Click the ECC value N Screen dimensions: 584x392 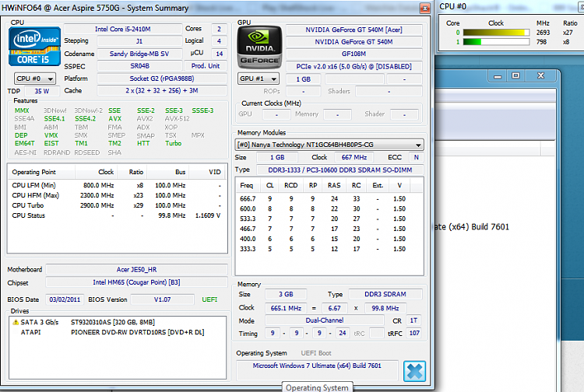coord(417,157)
